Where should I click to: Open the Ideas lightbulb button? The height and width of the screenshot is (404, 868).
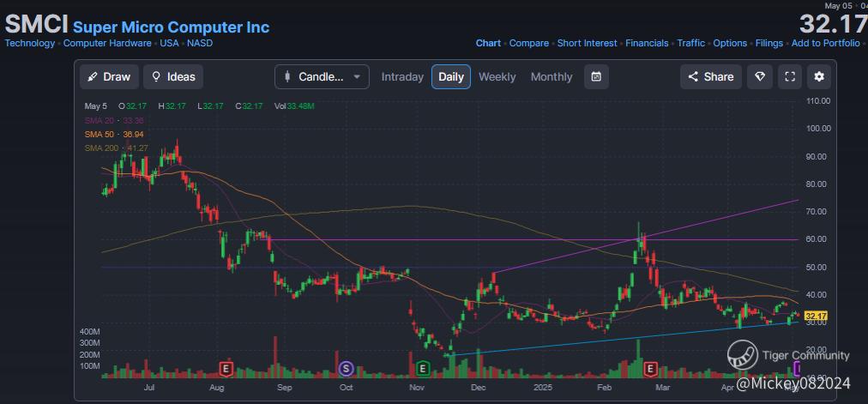click(173, 77)
